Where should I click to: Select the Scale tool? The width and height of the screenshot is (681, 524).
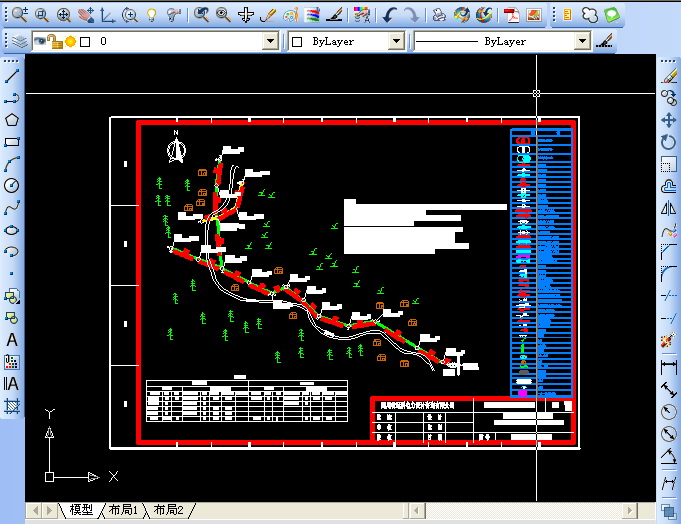tap(669, 164)
